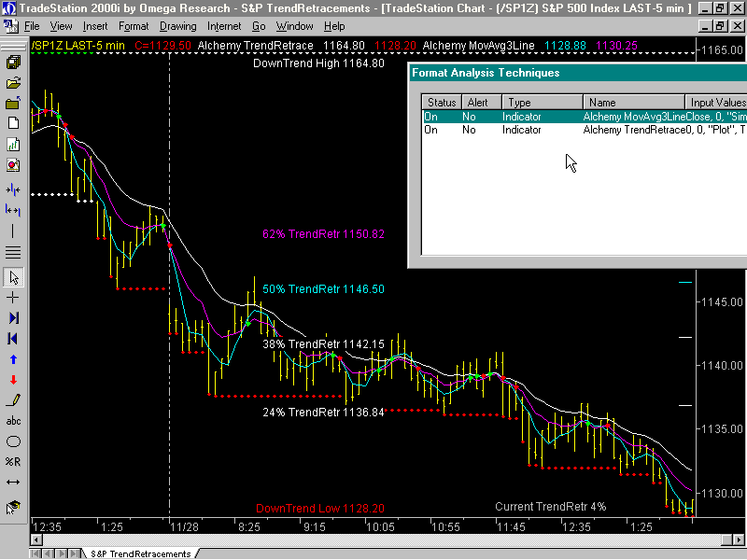The image size is (747, 560).
Task: Go to first workspace tab with the first-tab button
Action: [x=35, y=553]
